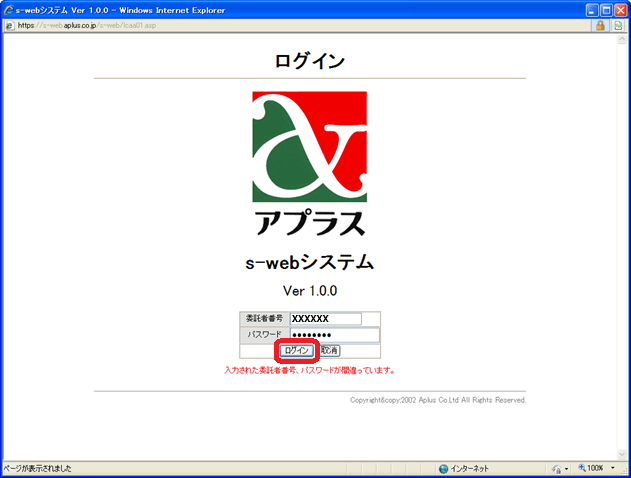Click the page icon beside the URL
Viewport: 631px width, 478px height.
pyautogui.click(x=9, y=26)
